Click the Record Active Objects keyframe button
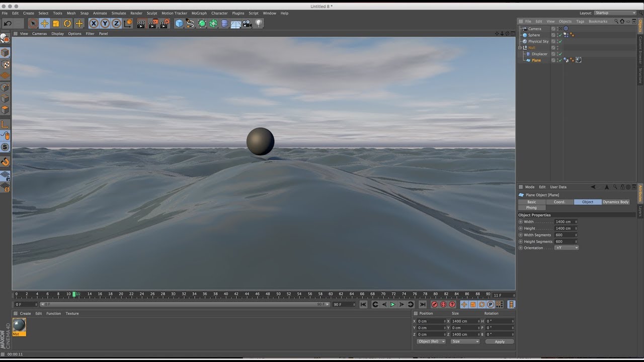This screenshot has height=362, width=644. tap(434, 305)
